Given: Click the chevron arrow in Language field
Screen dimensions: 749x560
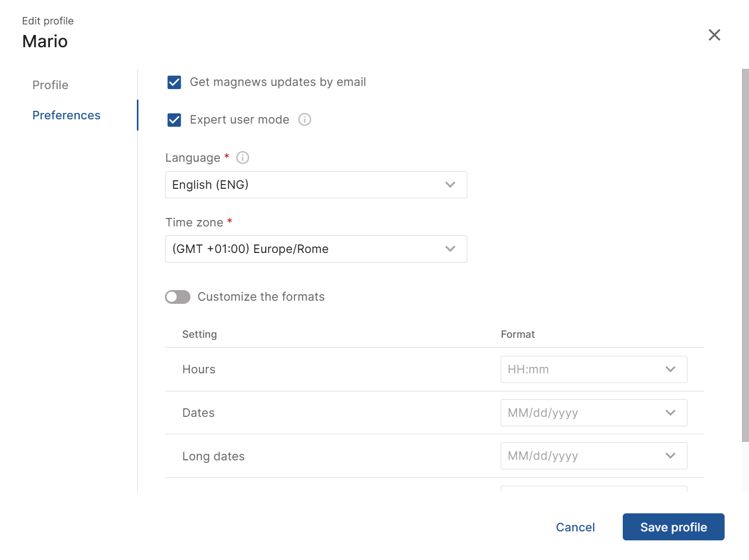Looking at the screenshot, I should click(450, 185).
